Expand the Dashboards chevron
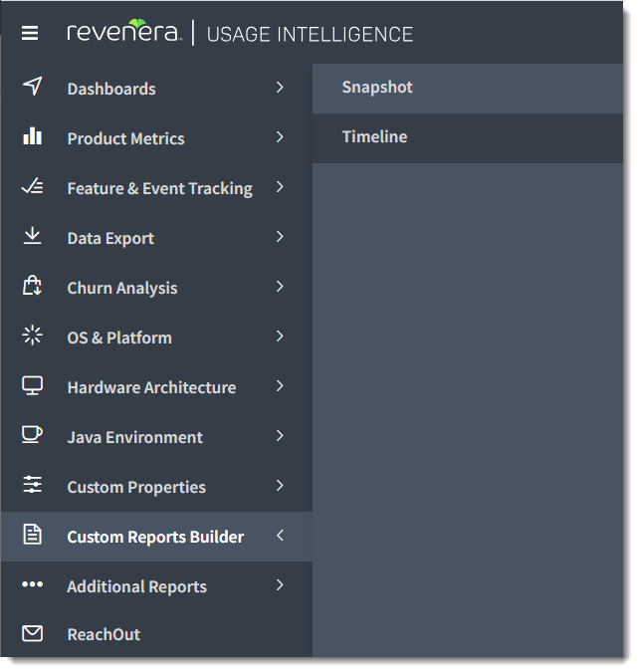The width and height of the screenshot is (638, 672). coord(280,88)
